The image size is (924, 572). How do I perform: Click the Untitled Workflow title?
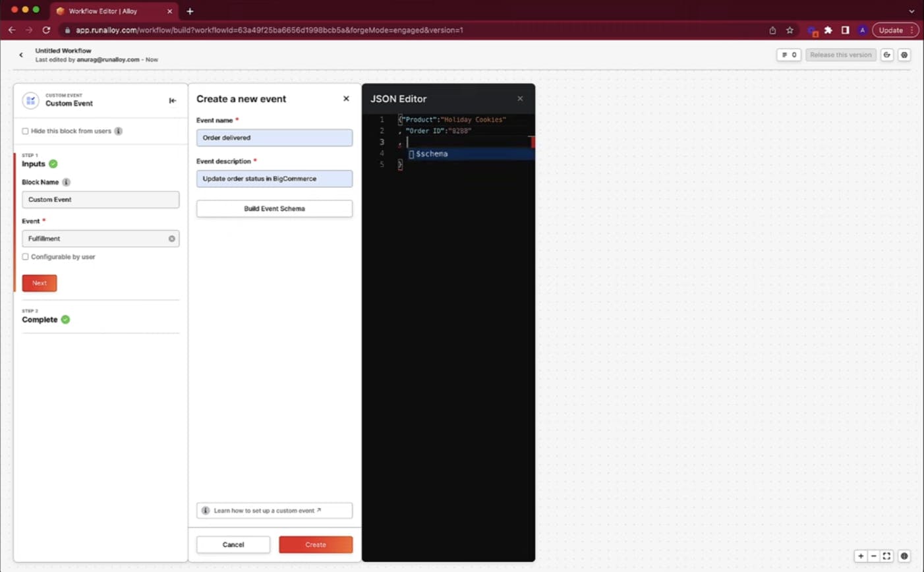click(63, 51)
